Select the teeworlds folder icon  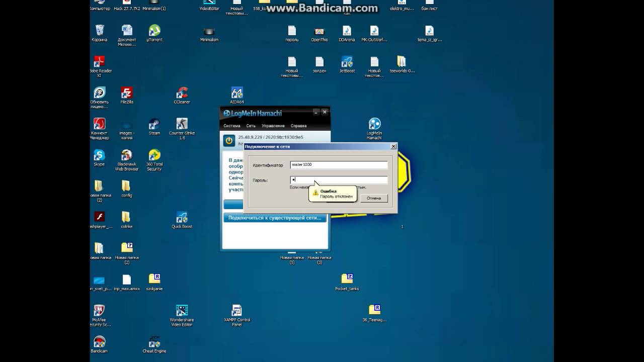point(401,64)
